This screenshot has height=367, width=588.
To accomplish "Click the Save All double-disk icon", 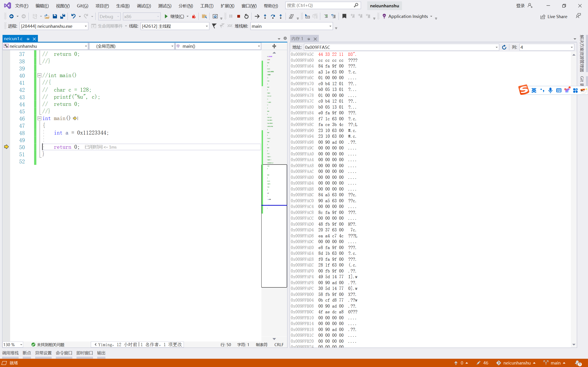I will click(x=63, y=16).
